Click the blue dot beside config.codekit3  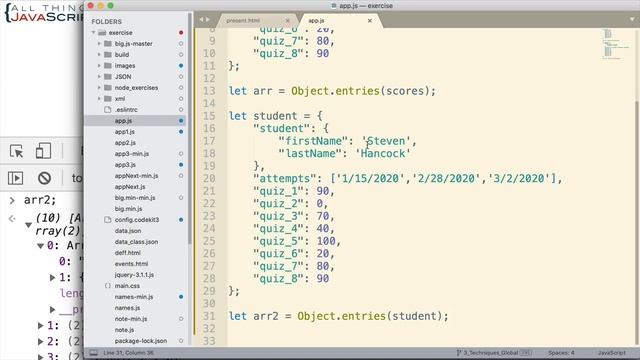tap(181, 220)
